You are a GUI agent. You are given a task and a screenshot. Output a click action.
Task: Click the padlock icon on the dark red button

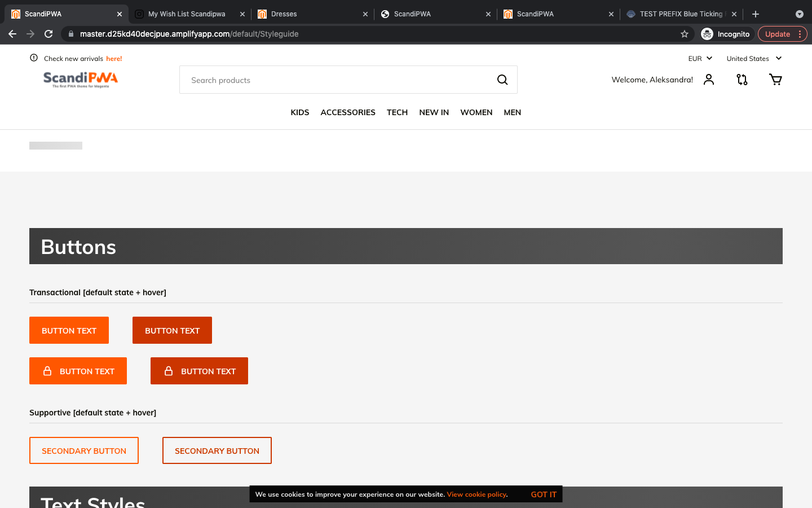tap(168, 371)
